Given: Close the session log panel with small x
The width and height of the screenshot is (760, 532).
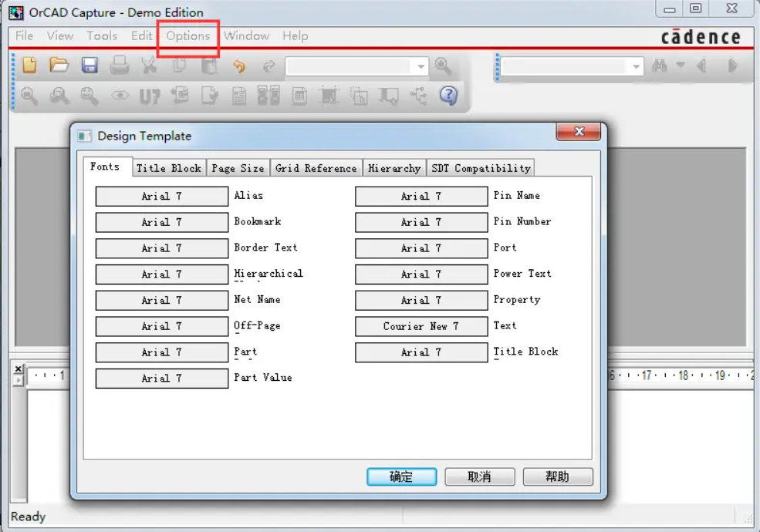Looking at the screenshot, I should (19, 369).
